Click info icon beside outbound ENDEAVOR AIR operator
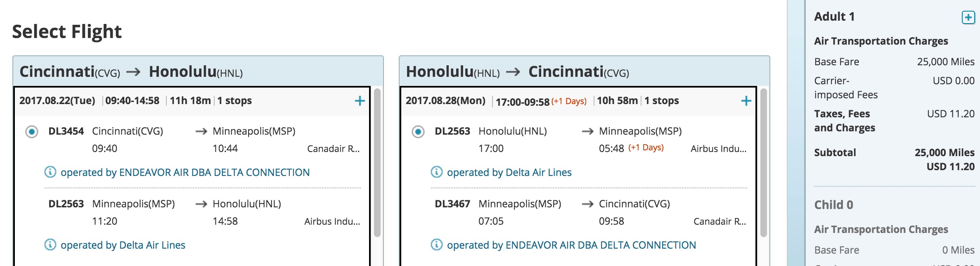980x266 pixels. (50, 172)
